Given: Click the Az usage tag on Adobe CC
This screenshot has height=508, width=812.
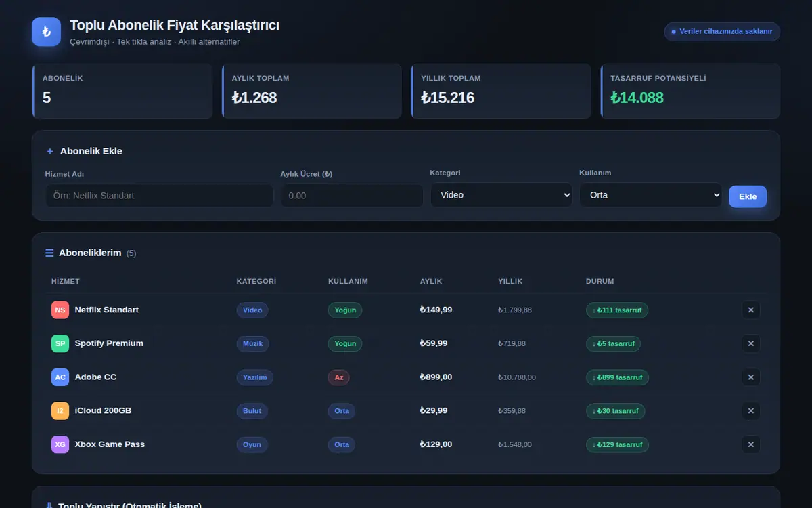Looking at the screenshot, I should 339,377.
